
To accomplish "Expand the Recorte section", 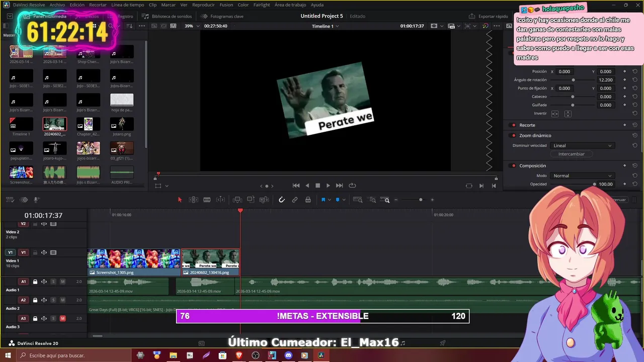I will (527, 125).
